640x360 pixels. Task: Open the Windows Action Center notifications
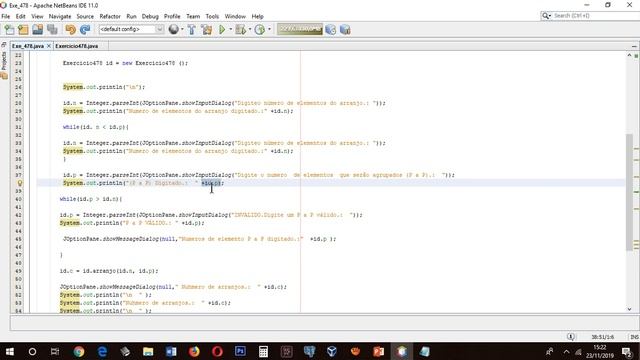(x=627, y=351)
